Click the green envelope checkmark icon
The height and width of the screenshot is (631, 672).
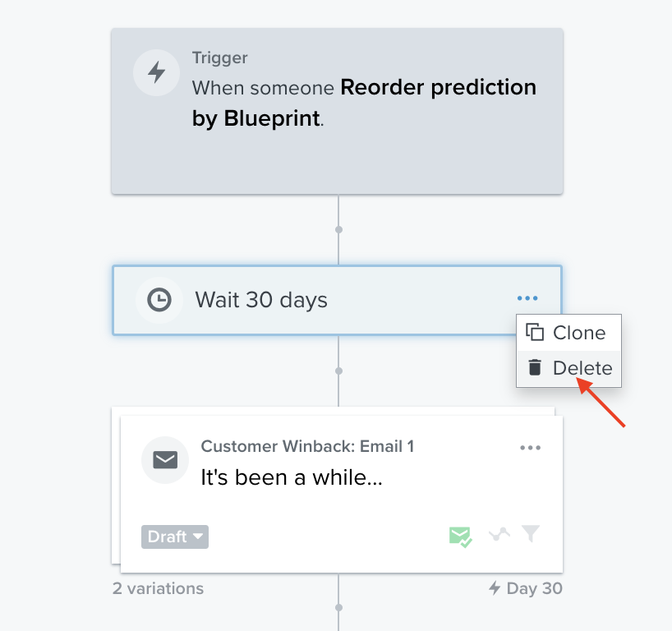click(x=459, y=537)
